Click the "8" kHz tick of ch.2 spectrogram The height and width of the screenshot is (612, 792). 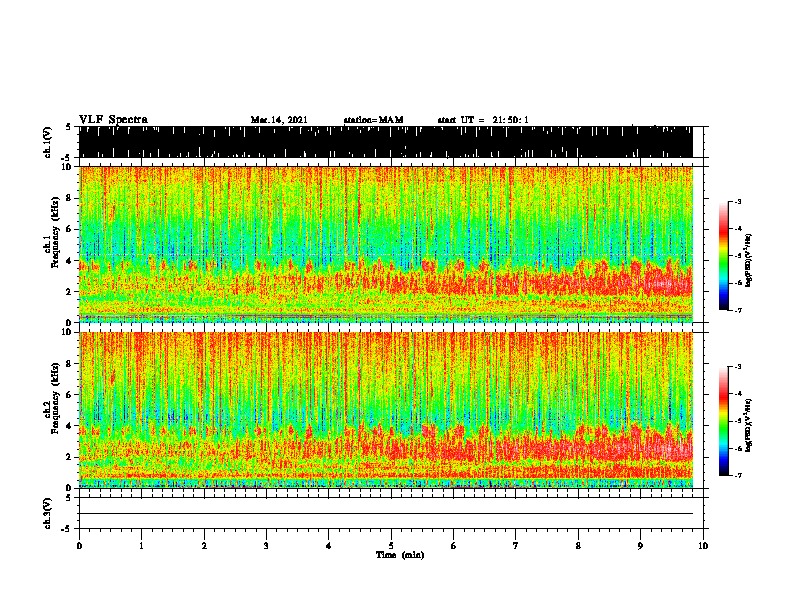tap(70, 364)
